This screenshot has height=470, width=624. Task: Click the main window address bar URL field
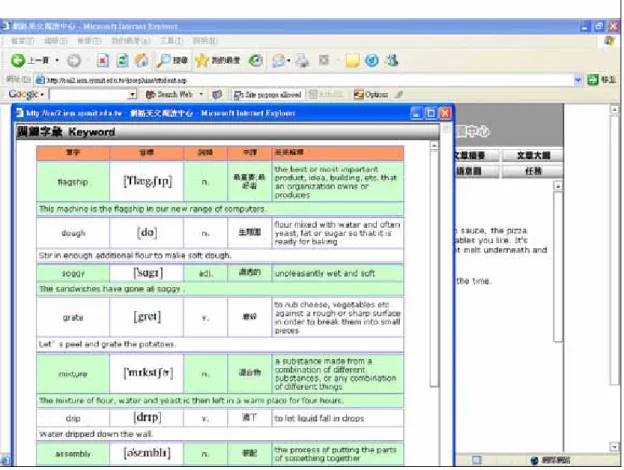coord(305,80)
